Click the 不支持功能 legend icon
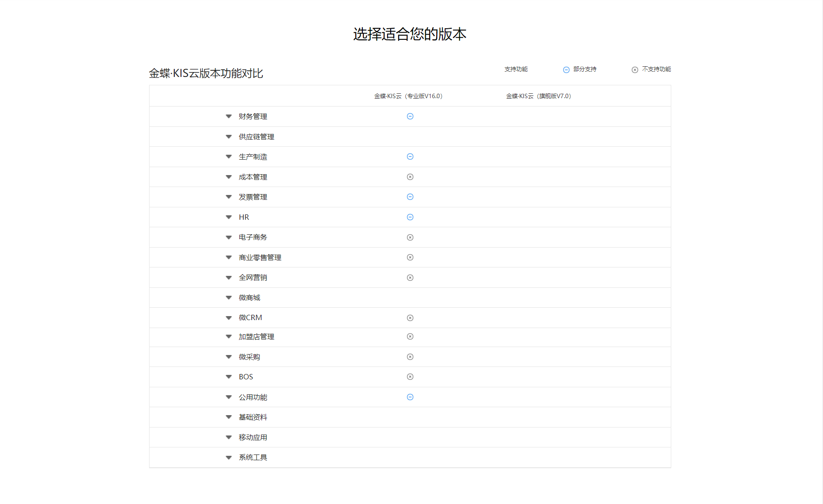This screenshot has width=823, height=504. 635,70
